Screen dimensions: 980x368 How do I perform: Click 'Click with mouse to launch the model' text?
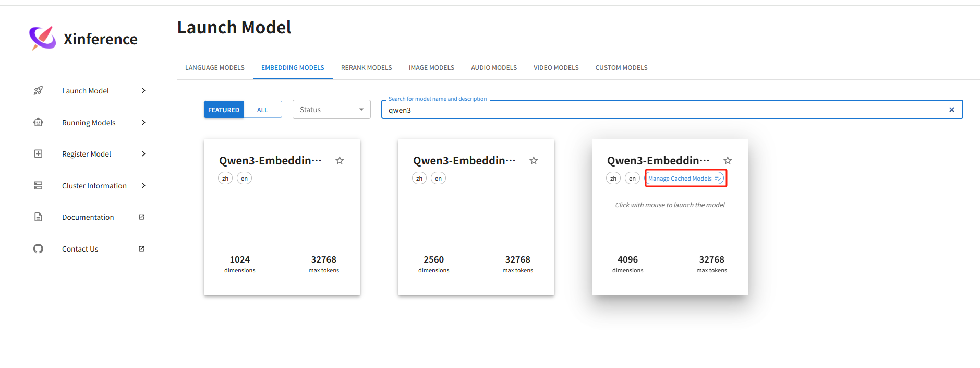(670, 205)
